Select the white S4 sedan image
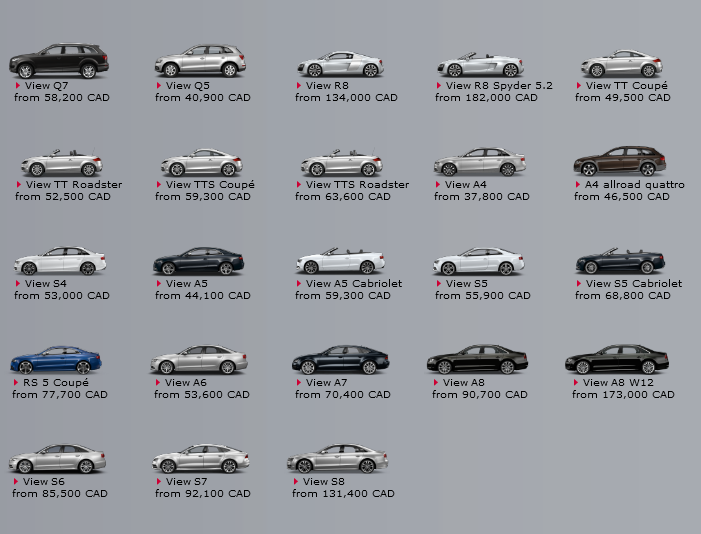701x534 pixels. [x=60, y=260]
